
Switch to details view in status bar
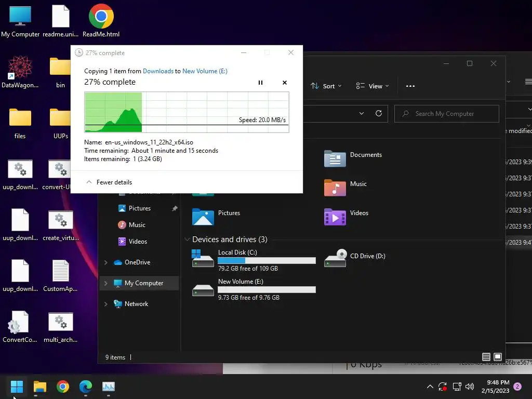(486, 357)
